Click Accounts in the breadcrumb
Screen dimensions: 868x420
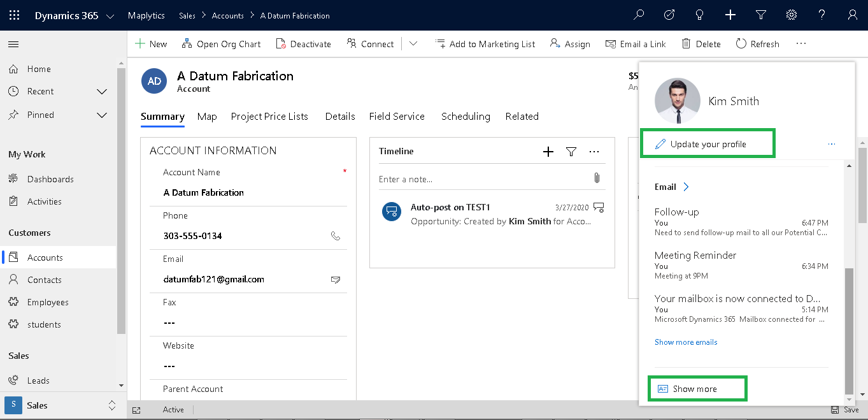228,15
